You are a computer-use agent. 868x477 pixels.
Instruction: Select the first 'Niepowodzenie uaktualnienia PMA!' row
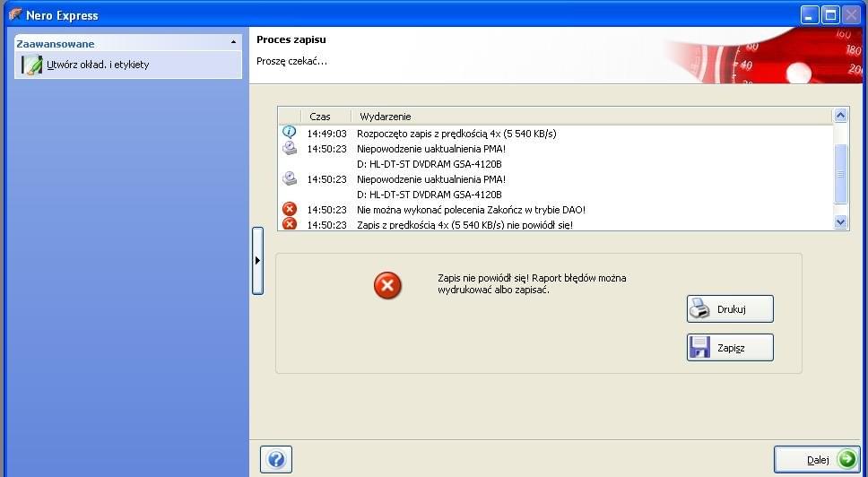pyautogui.click(x=555, y=149)
